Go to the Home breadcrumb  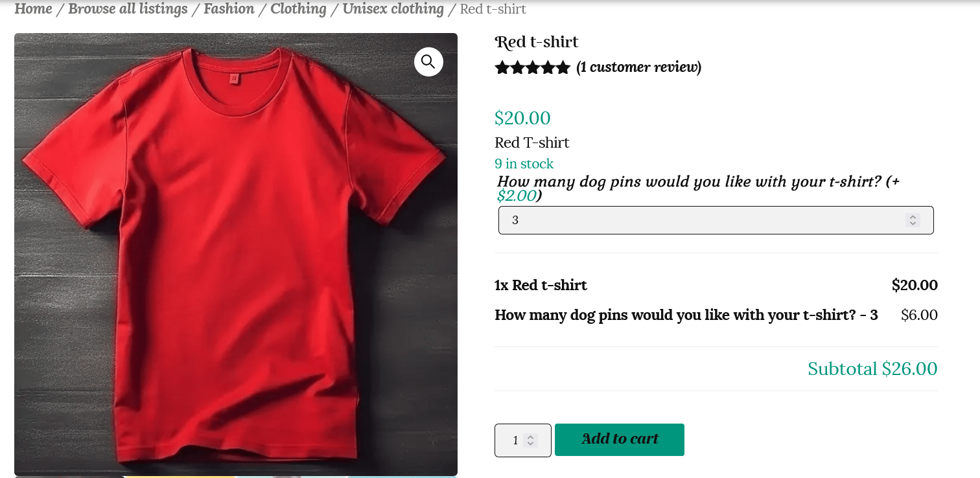[x=33, y=9]
